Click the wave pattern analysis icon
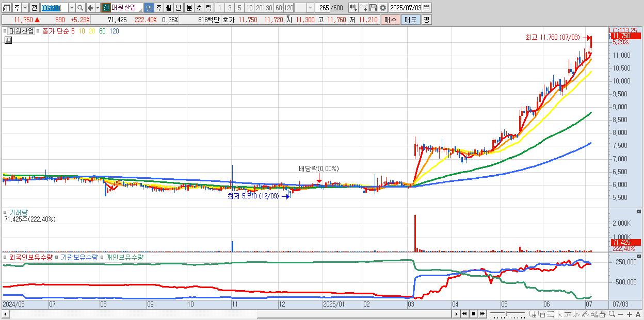This screenshot has width=644, height=320. (x=577, y=314)
